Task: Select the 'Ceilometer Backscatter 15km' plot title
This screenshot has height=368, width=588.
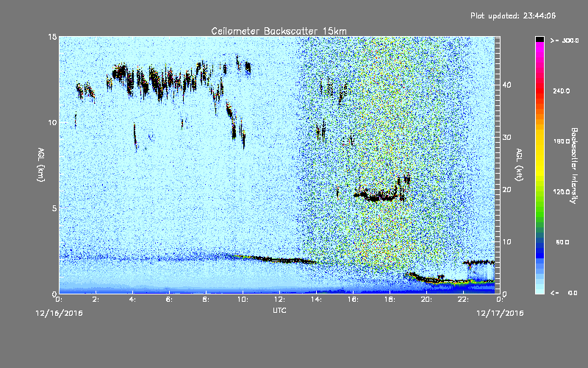Action: (279, 31)
